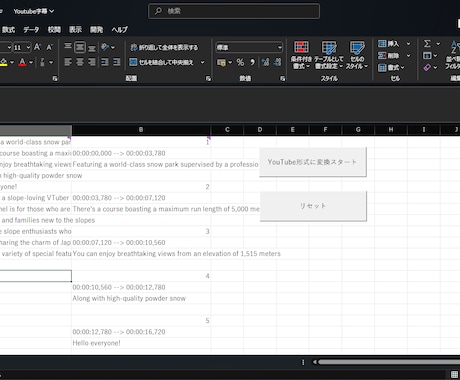Select column H header

(x=391, y=130)
